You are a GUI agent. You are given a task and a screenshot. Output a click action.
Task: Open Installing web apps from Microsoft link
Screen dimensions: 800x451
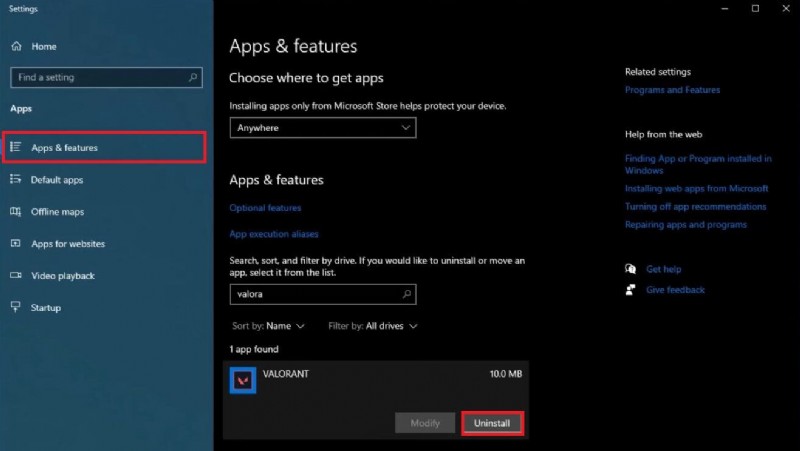click(x=696, y=188)
